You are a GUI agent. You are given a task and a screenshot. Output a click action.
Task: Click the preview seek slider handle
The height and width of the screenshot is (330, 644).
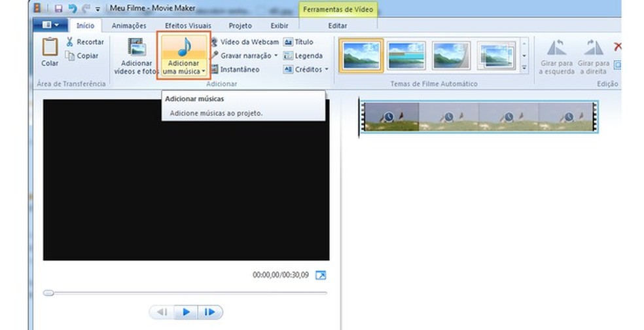(x=48, y=293)
